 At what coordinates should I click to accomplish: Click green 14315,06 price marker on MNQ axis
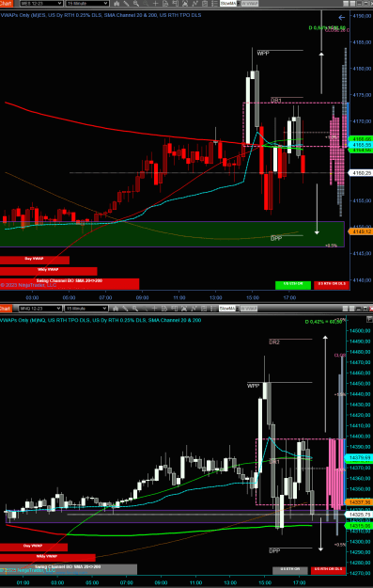click(358, 526)
